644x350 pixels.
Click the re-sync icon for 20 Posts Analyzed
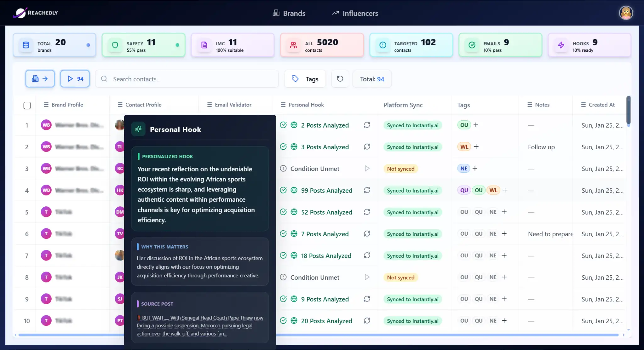(x=367, y=320)
